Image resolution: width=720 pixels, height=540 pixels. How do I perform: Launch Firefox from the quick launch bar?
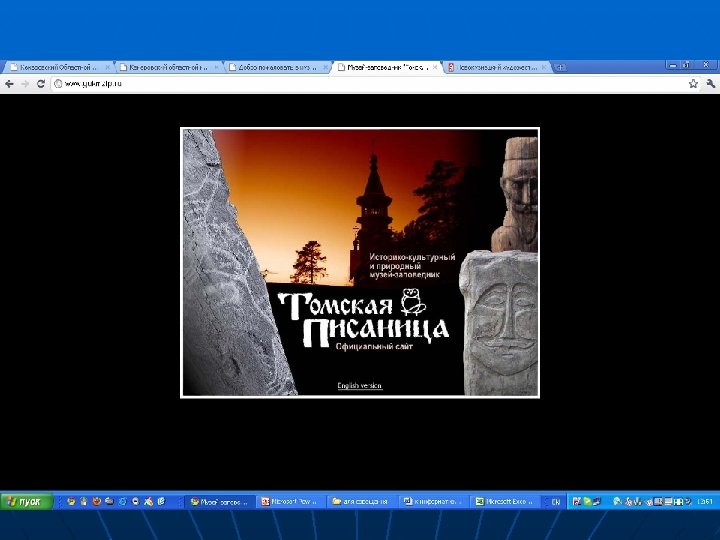(x=96, y=501)
